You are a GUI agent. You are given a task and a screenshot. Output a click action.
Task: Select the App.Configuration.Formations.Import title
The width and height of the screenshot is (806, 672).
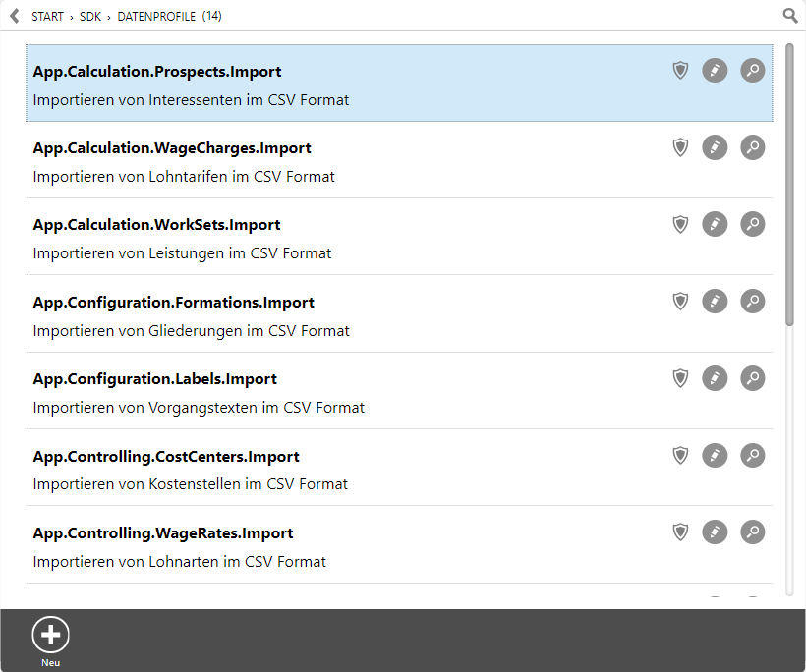[174, 302]
